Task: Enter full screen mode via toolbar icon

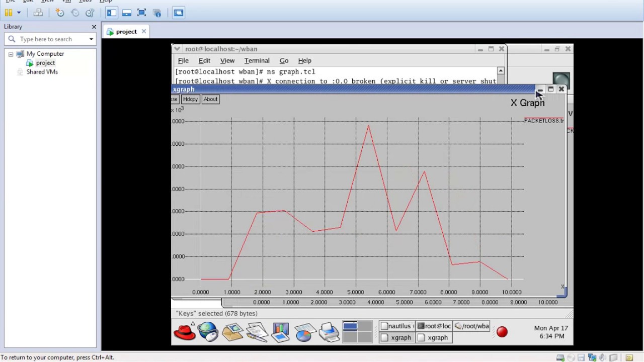Action: tap(141, 13)
